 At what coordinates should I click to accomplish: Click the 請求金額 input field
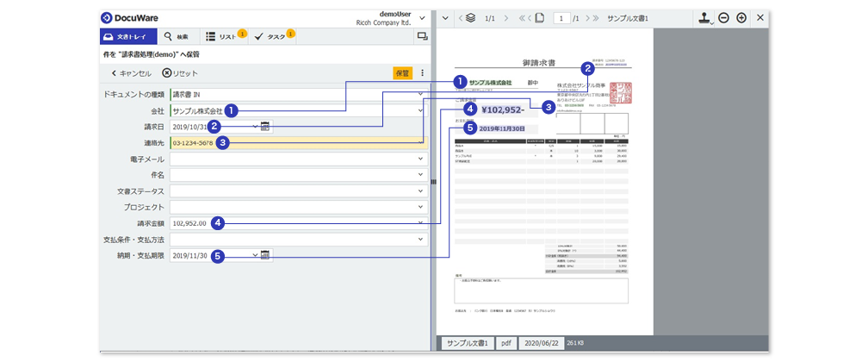[293, 223]
